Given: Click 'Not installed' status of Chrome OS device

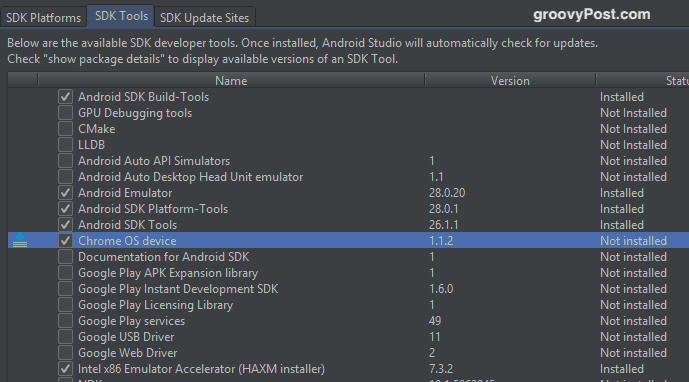Looking at the screenshot, I should pos(634,241).
